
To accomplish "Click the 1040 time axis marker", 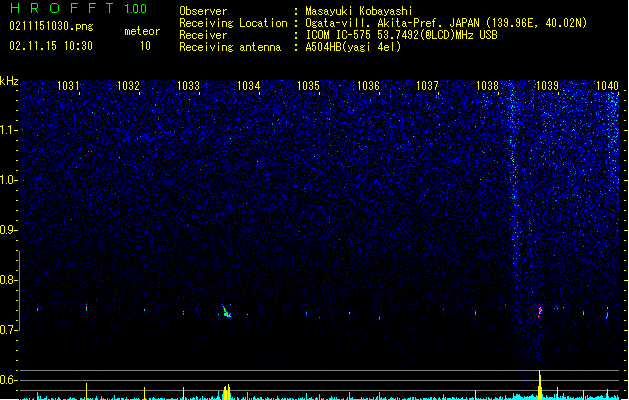I will click(x=607, y=86).
